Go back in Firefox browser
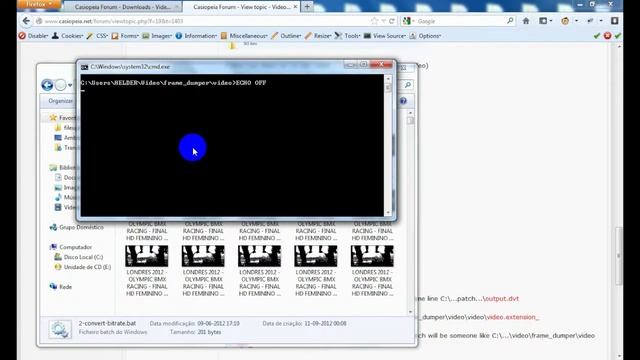 click(x=27, y=21)
